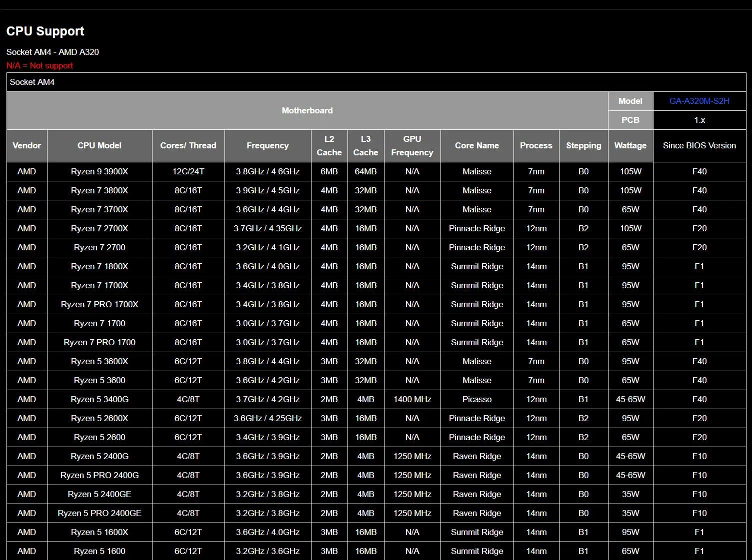Click the Frequency column header
752x560 pixels.
pos(267,146)
